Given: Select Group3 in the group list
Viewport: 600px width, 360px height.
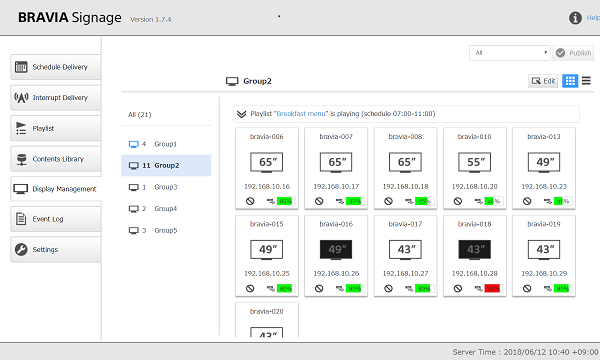Looking at the screenshot, I should [166, 187].
